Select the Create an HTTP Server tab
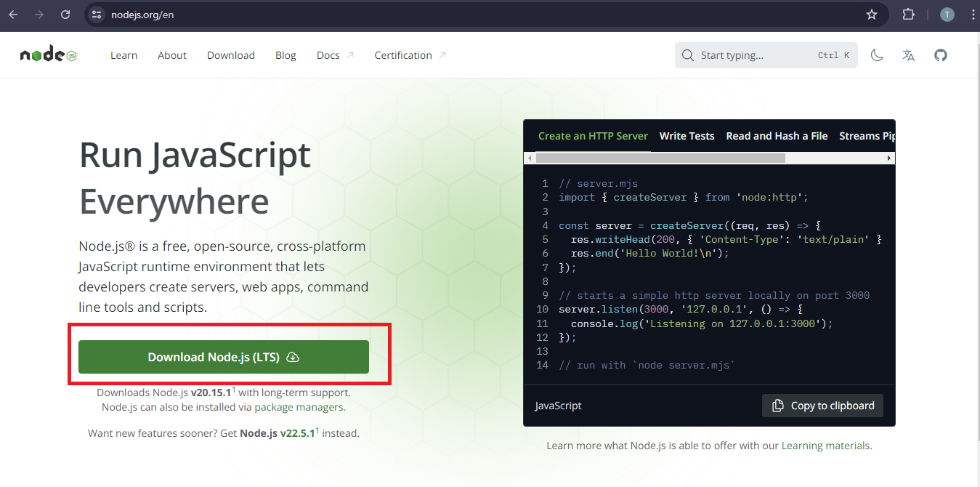This screenshot has height=487, width=980. coord(593,136)
